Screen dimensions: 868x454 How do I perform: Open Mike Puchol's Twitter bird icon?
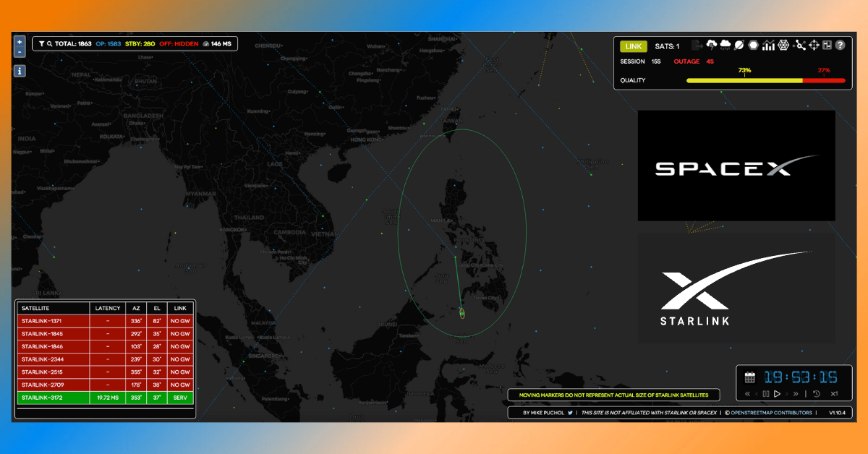pyautogui.click(x=570, y=413)
